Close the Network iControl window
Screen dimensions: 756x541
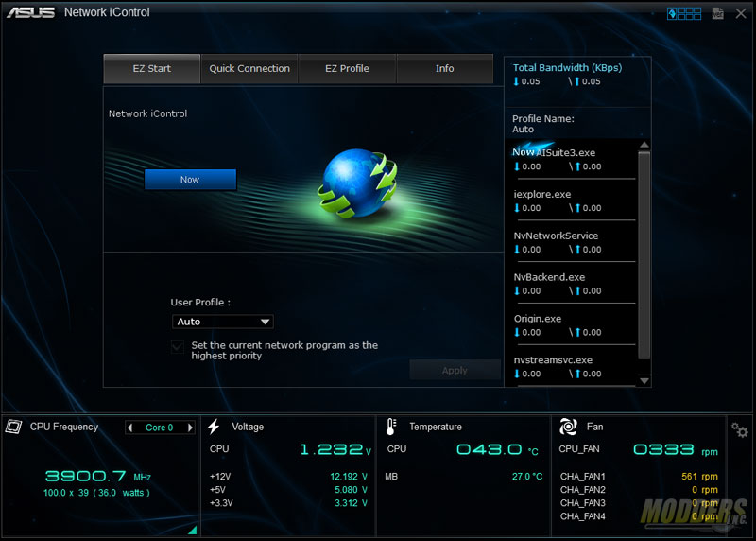pyautogui.click(x=741, y=13)
